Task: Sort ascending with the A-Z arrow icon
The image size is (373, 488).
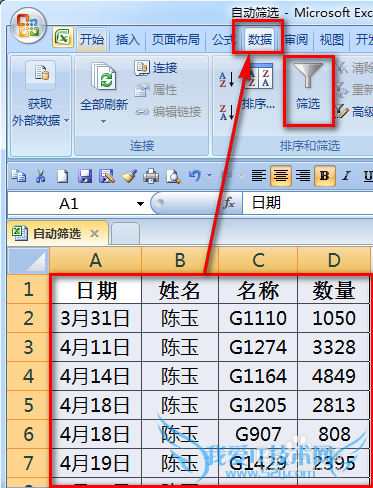Action: [227, 80]
